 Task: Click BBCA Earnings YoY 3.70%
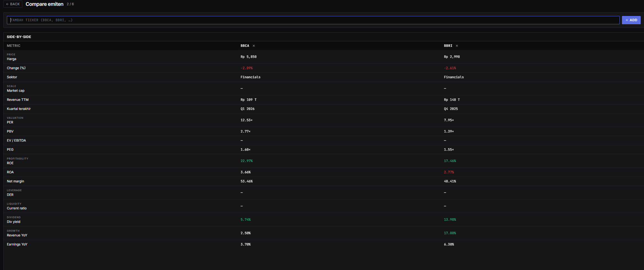click(246, 244)
